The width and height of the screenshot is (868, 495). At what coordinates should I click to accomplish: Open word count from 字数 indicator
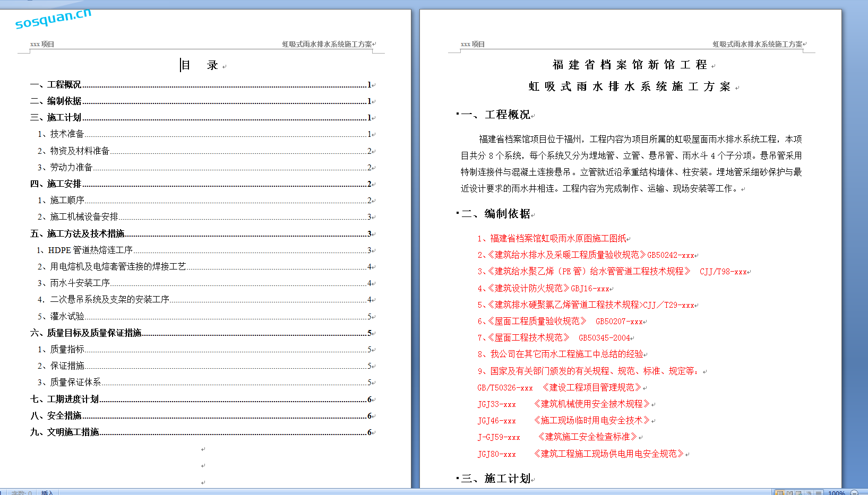pos(22,493)
